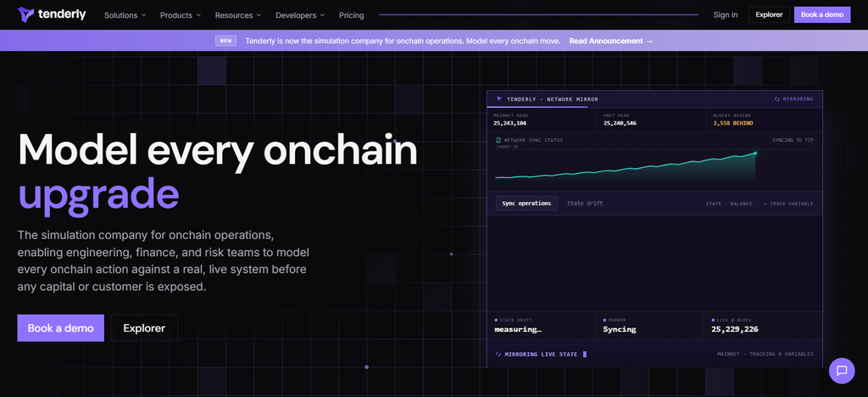Click the purple progress bar under Network Mirror title
868x397 pixels.
(x=537, y=107)
